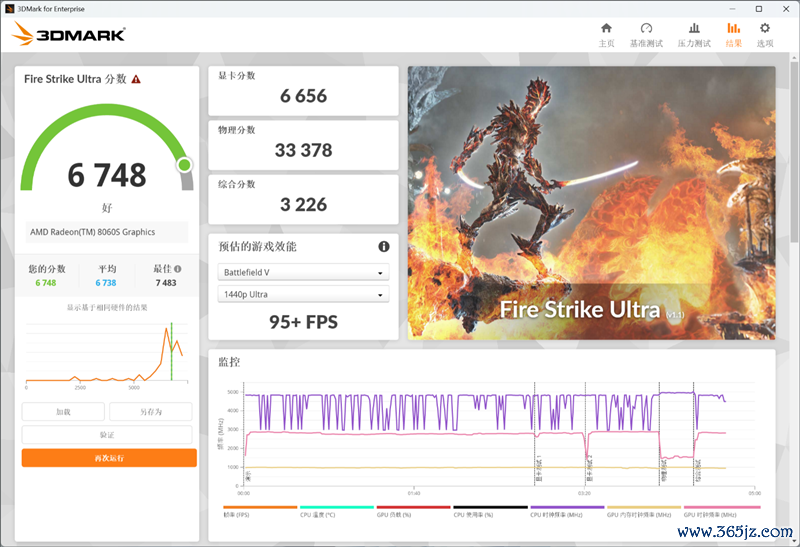
Task: Click the 验证 validate button
Action: pos(107,435)
